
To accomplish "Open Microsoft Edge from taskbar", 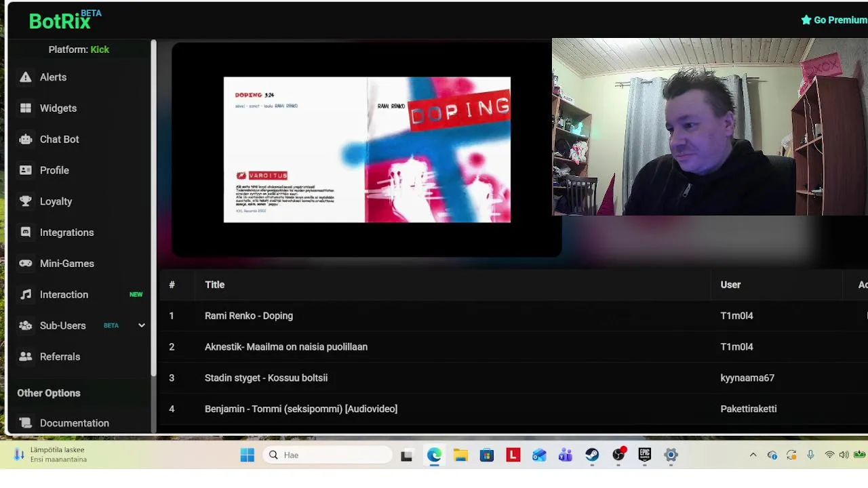I will click(434, 455).
